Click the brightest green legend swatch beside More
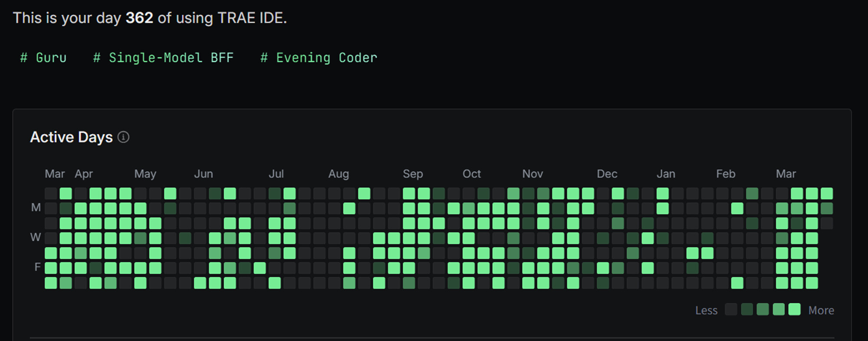Screen dimensions: 868x341 (795, 309)
